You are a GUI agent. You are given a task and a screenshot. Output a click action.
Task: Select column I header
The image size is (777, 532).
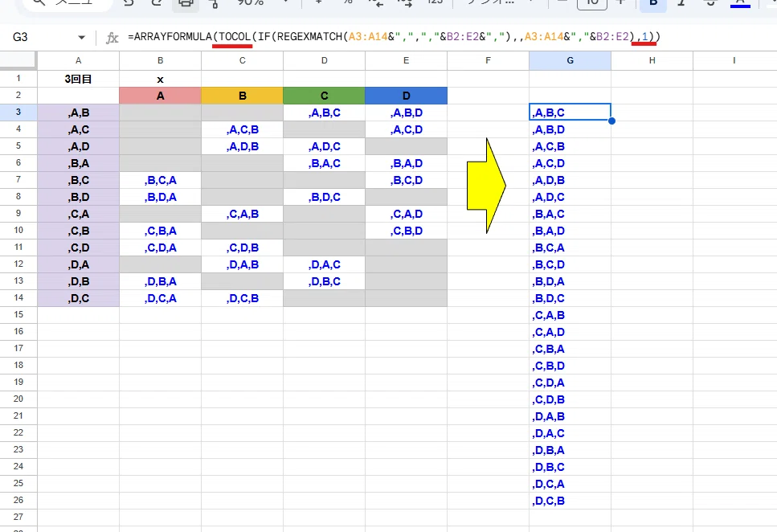[734, 60]
